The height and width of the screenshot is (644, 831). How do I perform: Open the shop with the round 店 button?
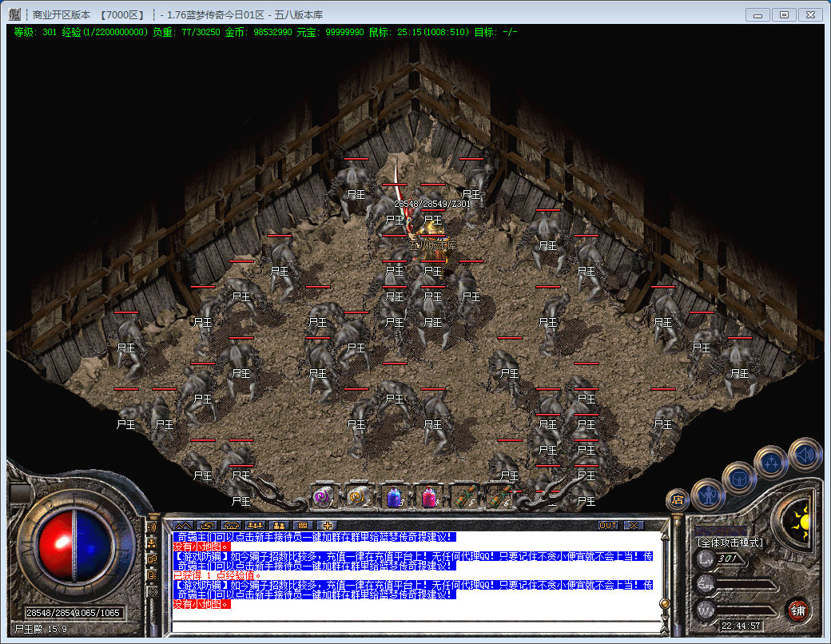678,499
